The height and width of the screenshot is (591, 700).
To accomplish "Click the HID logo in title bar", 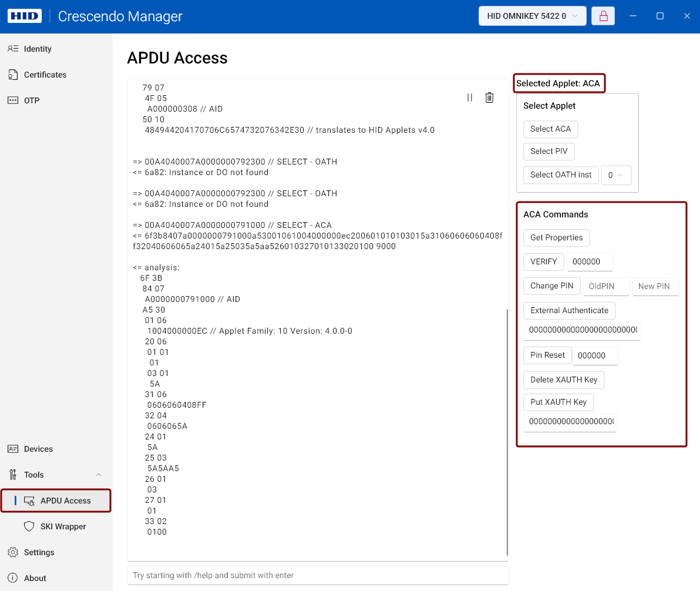I will (25, 16).
